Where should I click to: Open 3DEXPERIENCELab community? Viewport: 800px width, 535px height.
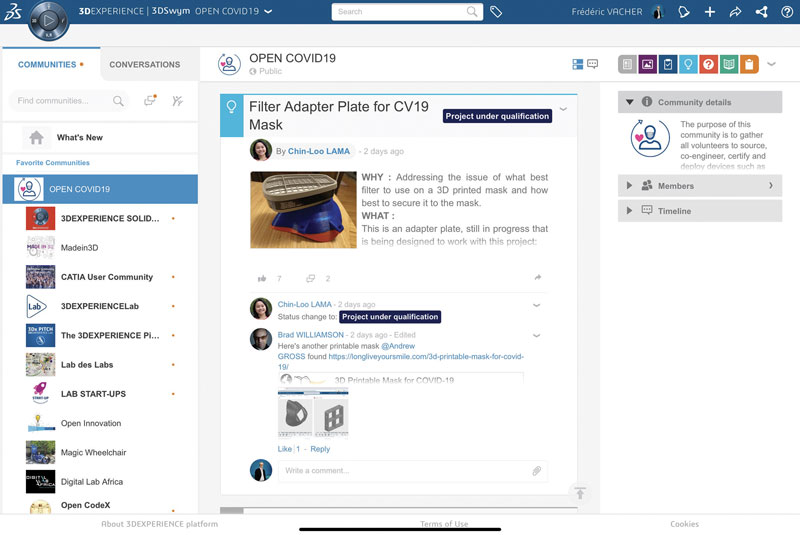tap(100, 306)
